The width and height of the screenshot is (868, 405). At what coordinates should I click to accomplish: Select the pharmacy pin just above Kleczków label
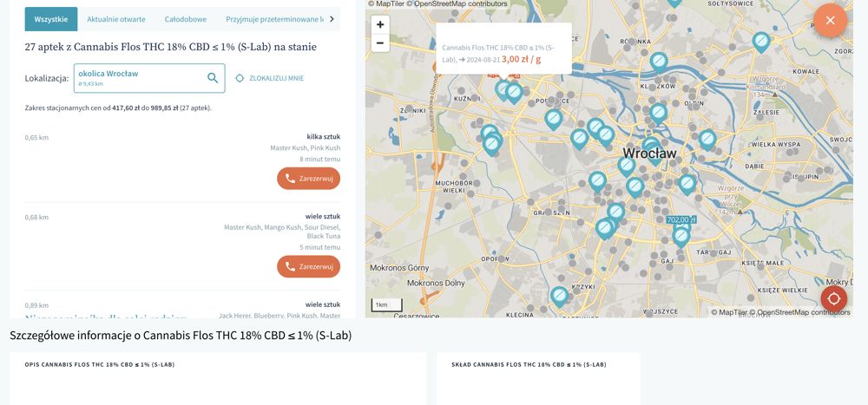[x=659, y=62]
